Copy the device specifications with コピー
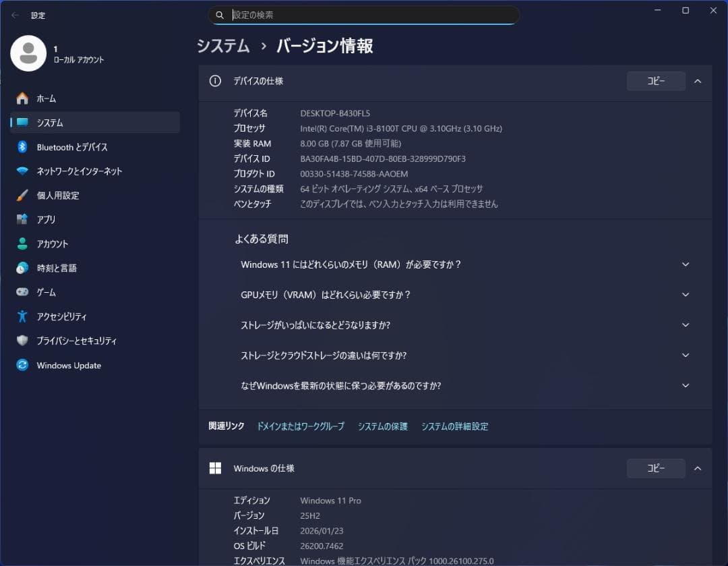This screenshot has width=728, height=566. (655, 81)
